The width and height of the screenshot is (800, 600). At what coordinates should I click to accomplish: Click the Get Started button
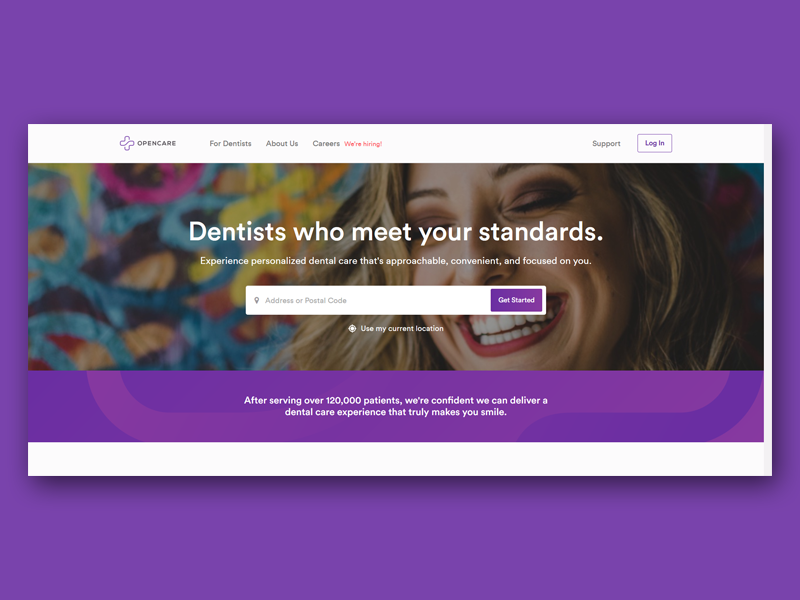pyautogui.click(x=516, y=300)
